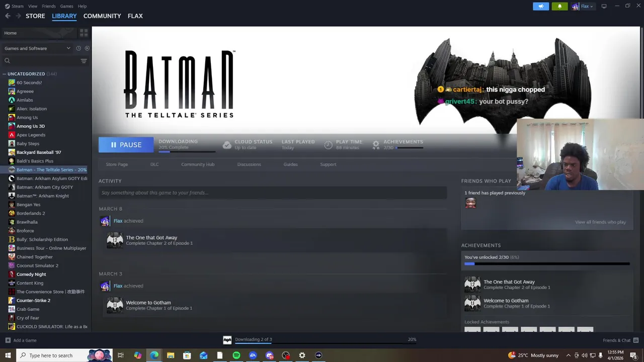Open the STORE tab
This screenshot has width=644, height=362.
[35, 16]
